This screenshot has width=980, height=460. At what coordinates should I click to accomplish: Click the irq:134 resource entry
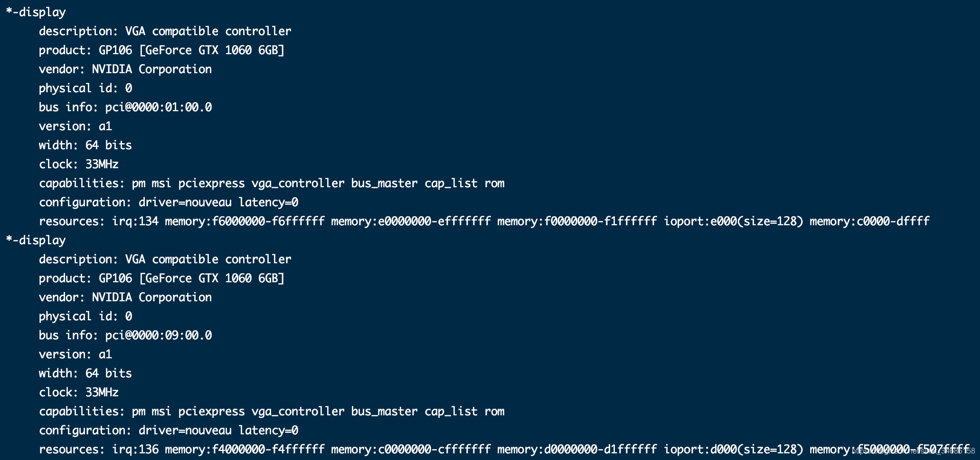[x=135, y=221]
